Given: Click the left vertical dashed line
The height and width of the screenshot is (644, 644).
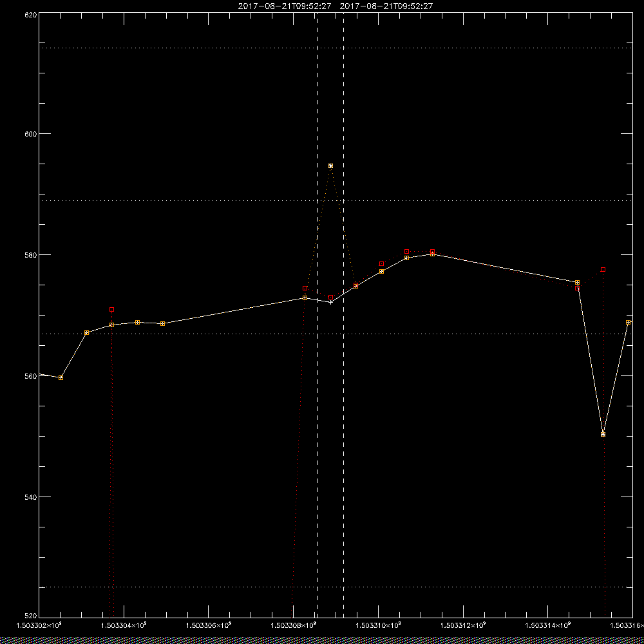Looking at the screenshot, I should pos(318,314).
